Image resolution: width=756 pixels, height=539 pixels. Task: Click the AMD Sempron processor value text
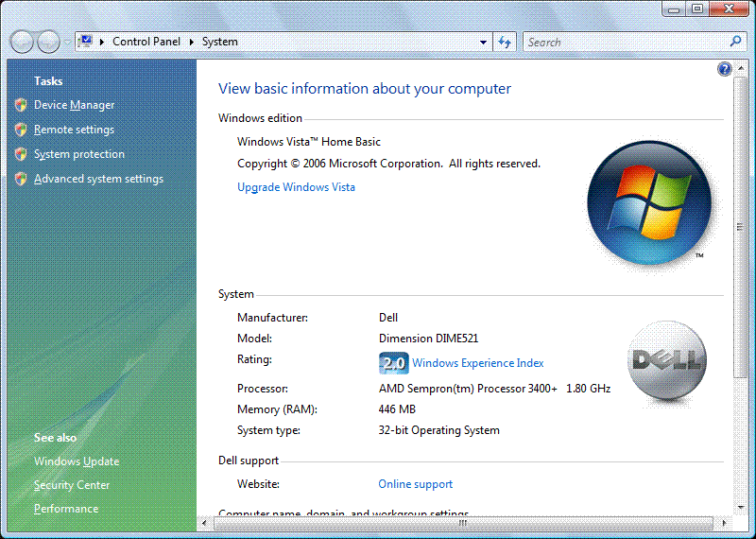pos(494,389)
